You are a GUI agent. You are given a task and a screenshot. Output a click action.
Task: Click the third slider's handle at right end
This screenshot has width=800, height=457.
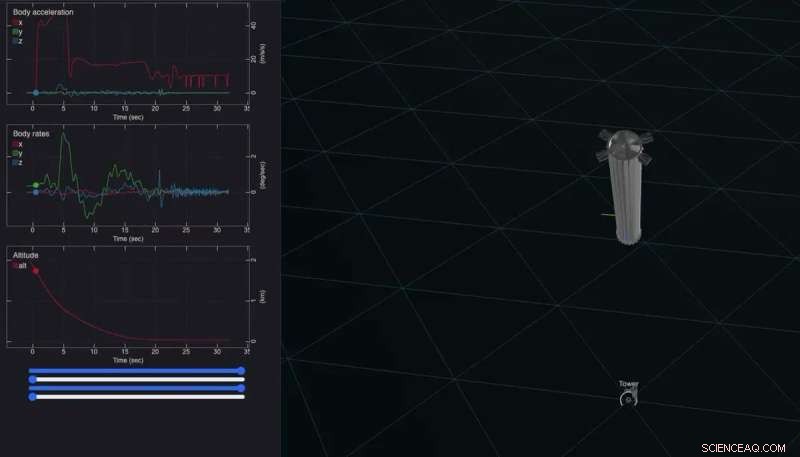tap(242, 388)
